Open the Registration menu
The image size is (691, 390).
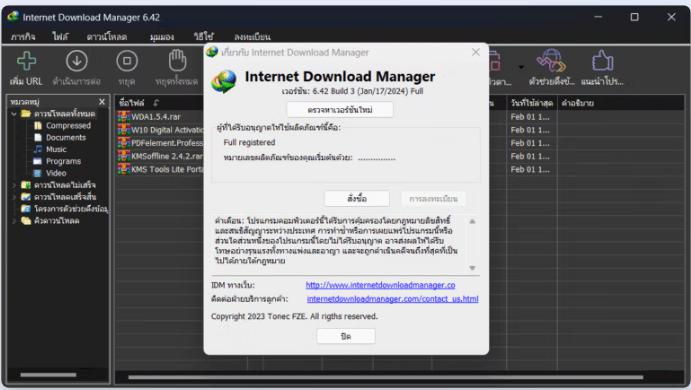[252, 37]
